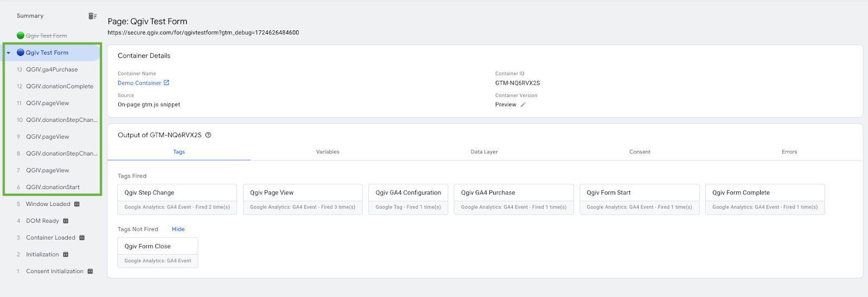Open the Data Layer tab
Image resolution: width=868 pixels, height=297 pixels.
pyautogui.click(x=484, y=152)
